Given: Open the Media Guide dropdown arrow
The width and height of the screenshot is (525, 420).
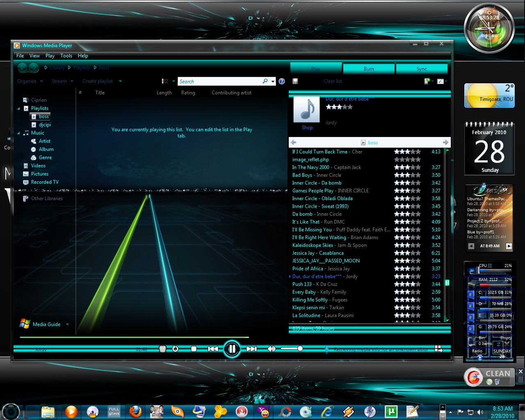Looking at the screenshot, I should pyautogui.click(x=67, y=324).
